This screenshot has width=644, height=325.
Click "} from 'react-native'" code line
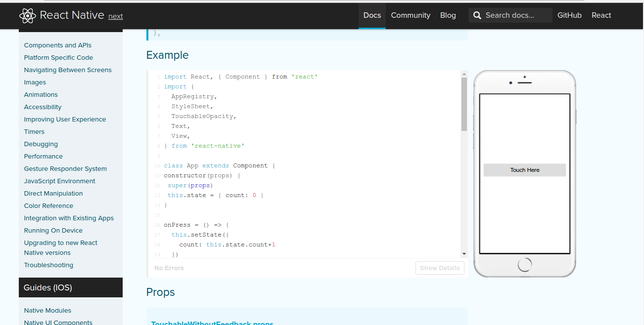pos(204,146)
